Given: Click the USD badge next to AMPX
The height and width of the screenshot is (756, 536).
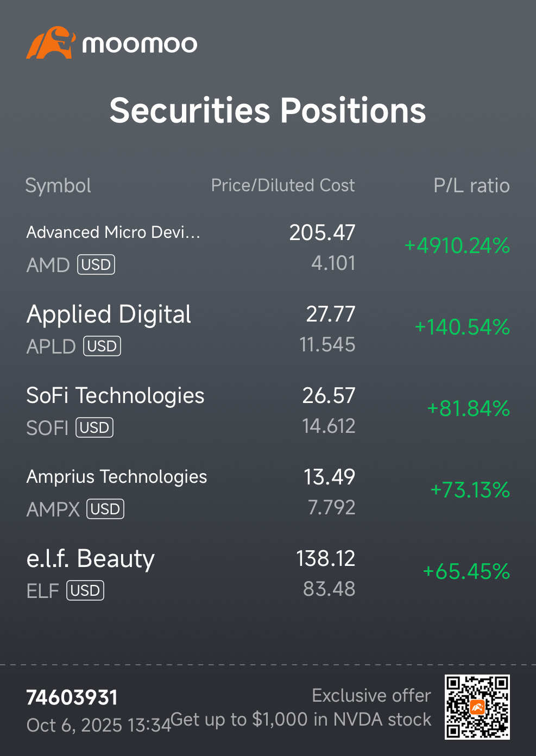Looking at the screenshot, I should (x=105, y=509).
